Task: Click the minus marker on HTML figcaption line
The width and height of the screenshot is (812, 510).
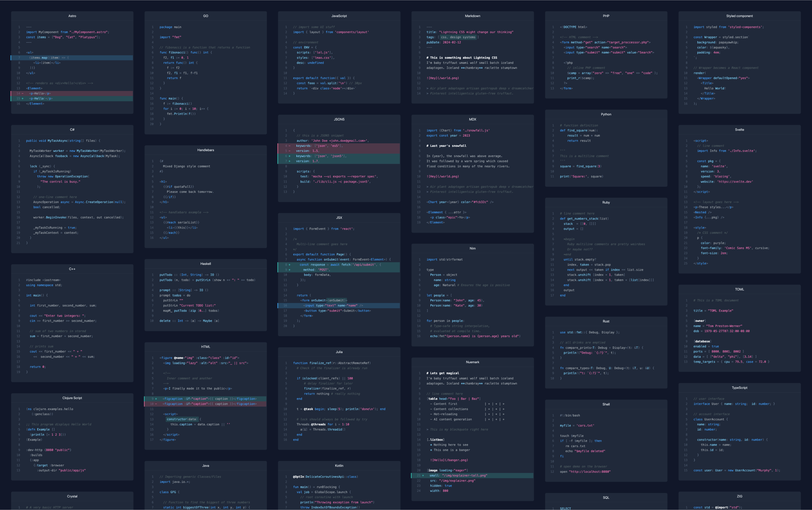Action: pos(156,404)
